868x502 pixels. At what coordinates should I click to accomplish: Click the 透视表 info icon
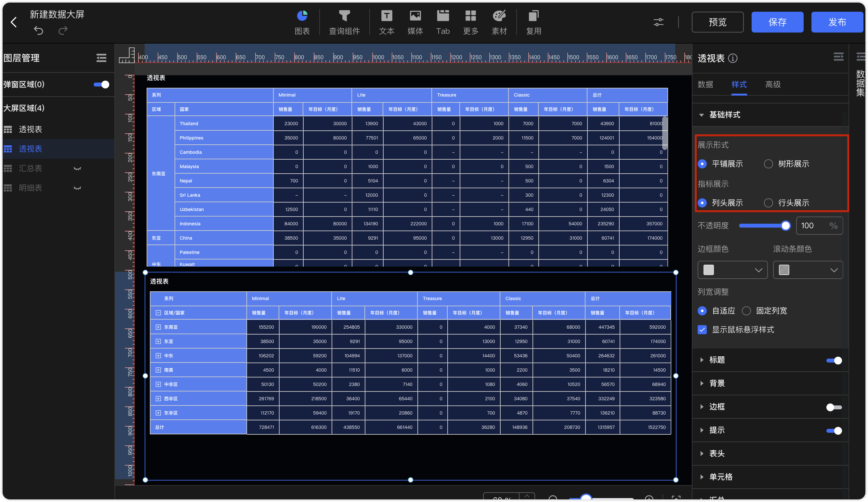pyautogui.click(x=733, y=58)
